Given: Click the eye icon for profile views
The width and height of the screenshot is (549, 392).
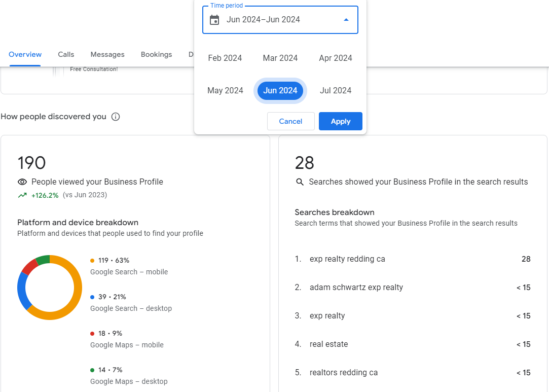Looking at the screenshot, I should click(x=22, y=182).
